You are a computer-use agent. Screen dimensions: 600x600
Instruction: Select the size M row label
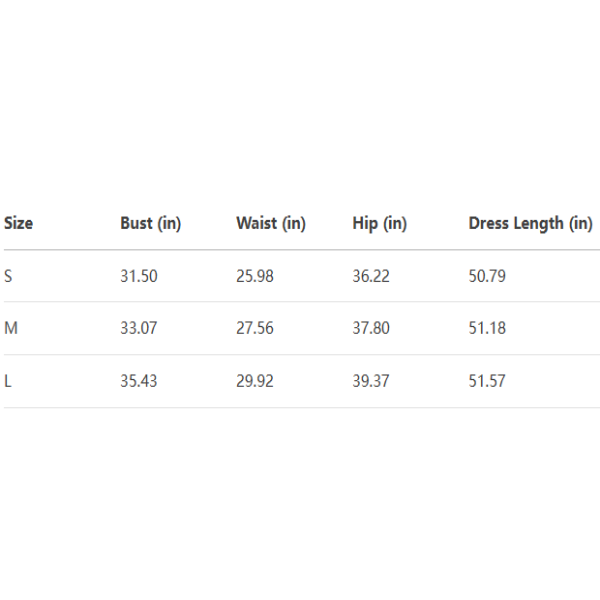click(x=10, y=328)
